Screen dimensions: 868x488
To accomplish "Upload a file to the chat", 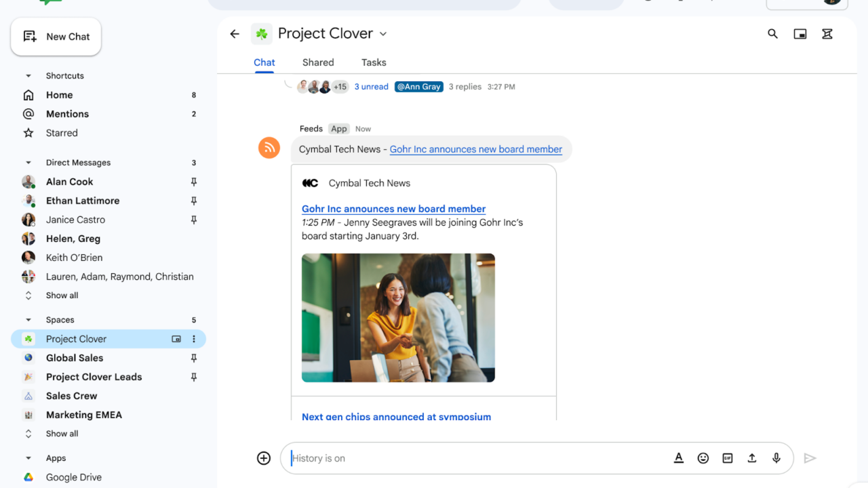I will tap(752, 458).
